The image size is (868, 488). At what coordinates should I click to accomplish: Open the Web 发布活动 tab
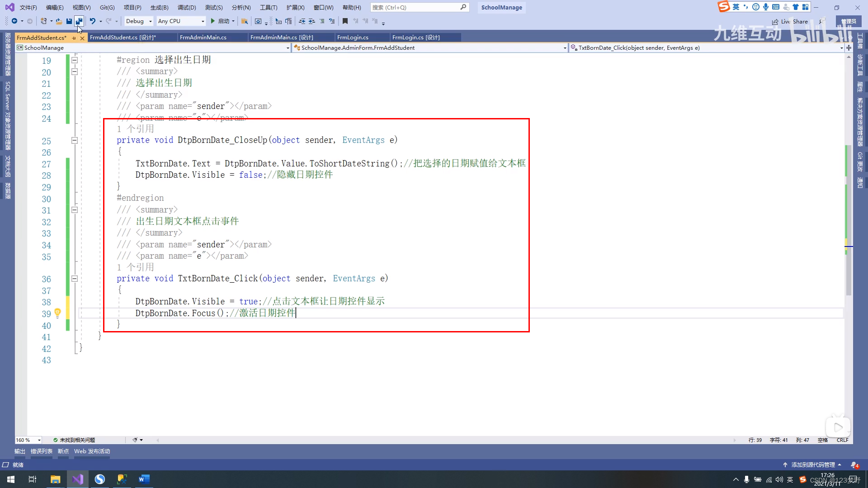(92, 451)
